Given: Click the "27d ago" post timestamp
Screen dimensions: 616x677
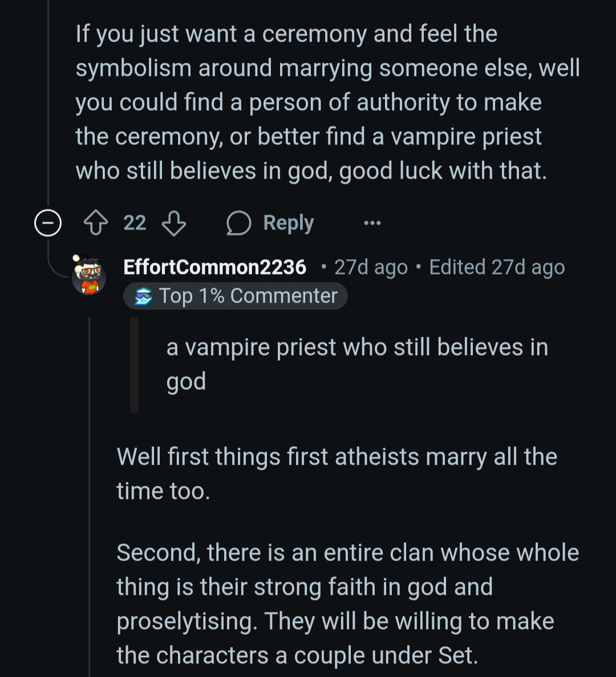Looking at the screenshot, I should pos(371,267).
